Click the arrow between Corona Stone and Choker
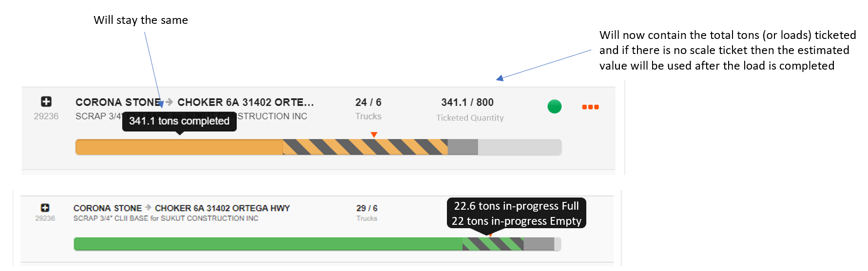 169,102
